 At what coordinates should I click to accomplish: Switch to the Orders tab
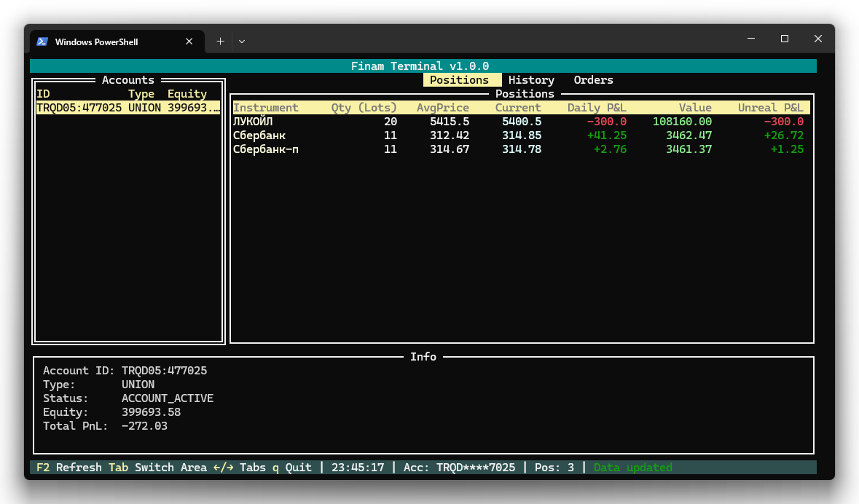click(x=593, y=80)
